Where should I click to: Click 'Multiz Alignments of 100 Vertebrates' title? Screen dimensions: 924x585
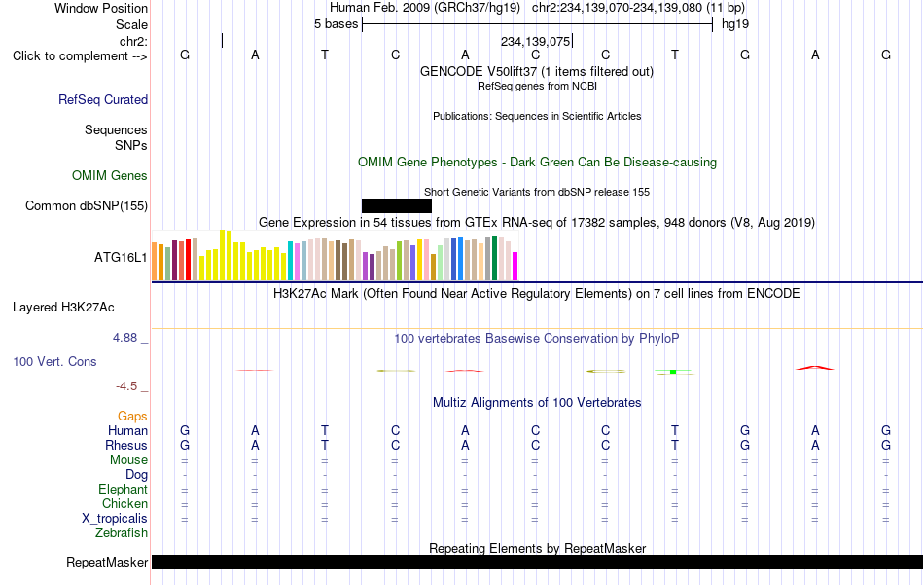pyautogui.click(x=537, y=403)
